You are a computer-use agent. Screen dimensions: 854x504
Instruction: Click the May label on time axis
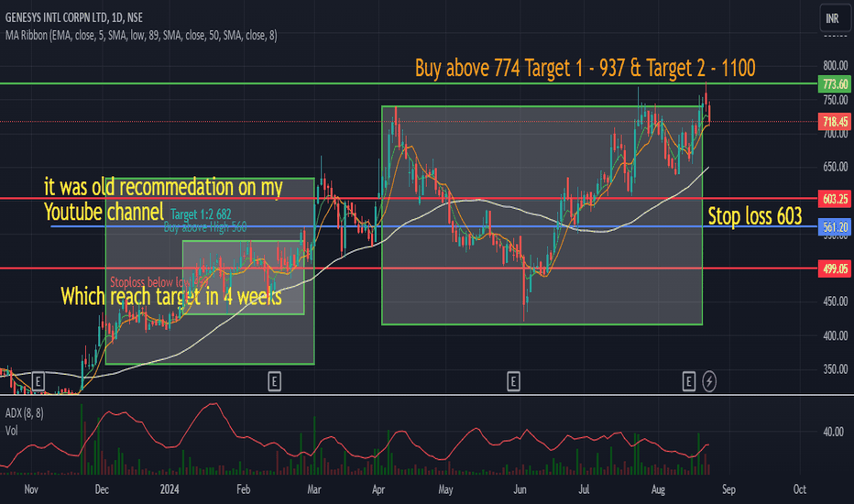[445, 489]
